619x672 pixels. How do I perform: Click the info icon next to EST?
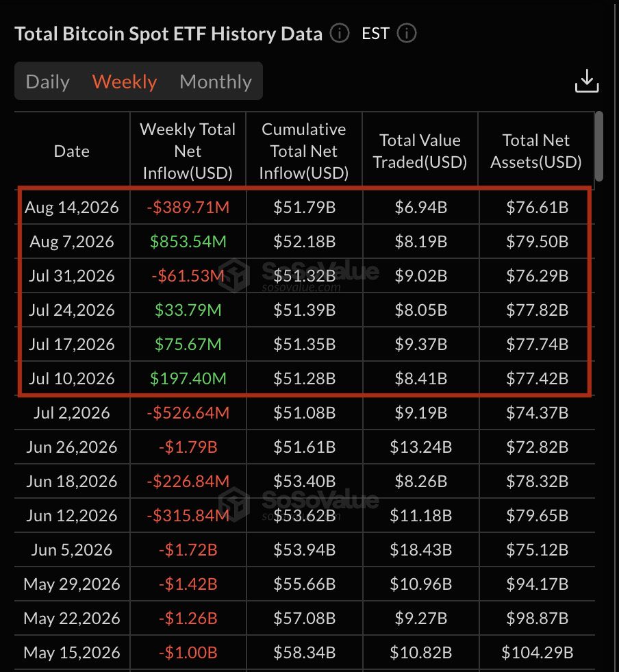tap(407, 34)
